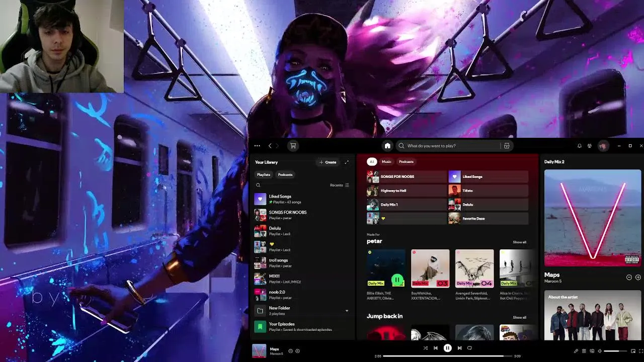Click minus icon beside Maps in right panel
644x362 pixels.
point(629,278)
